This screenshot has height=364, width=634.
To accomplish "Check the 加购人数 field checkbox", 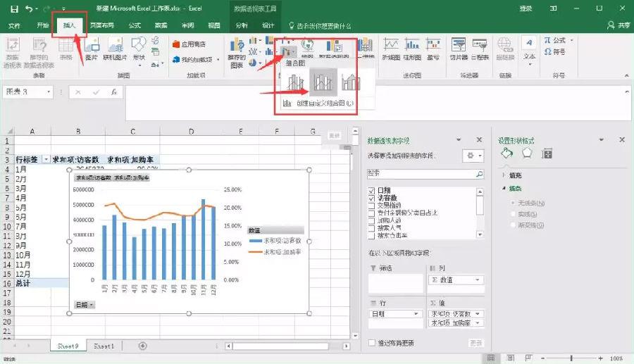I will point(371,220).
